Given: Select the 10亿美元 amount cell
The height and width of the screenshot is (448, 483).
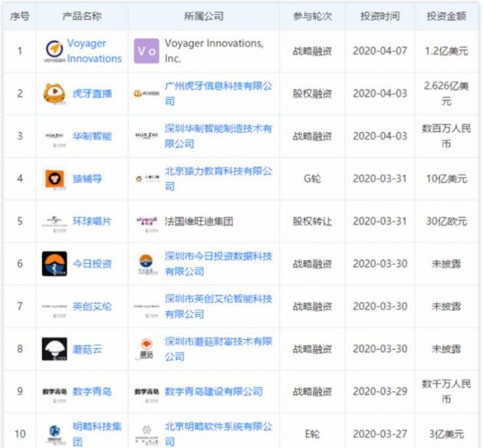Looking at the screenshot, I should click(x=446, y=179).
